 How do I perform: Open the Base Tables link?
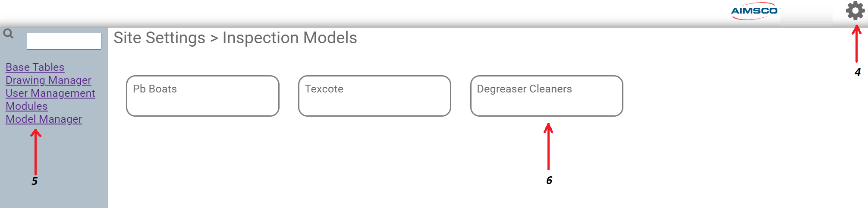tap(35, 67)
